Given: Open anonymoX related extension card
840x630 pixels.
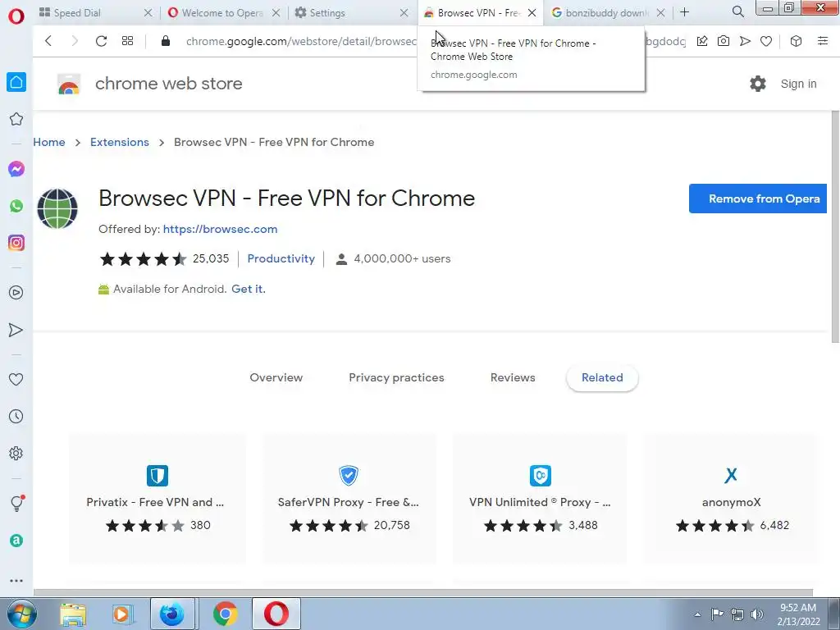Looking at the screenshot, I should [731, 498].
